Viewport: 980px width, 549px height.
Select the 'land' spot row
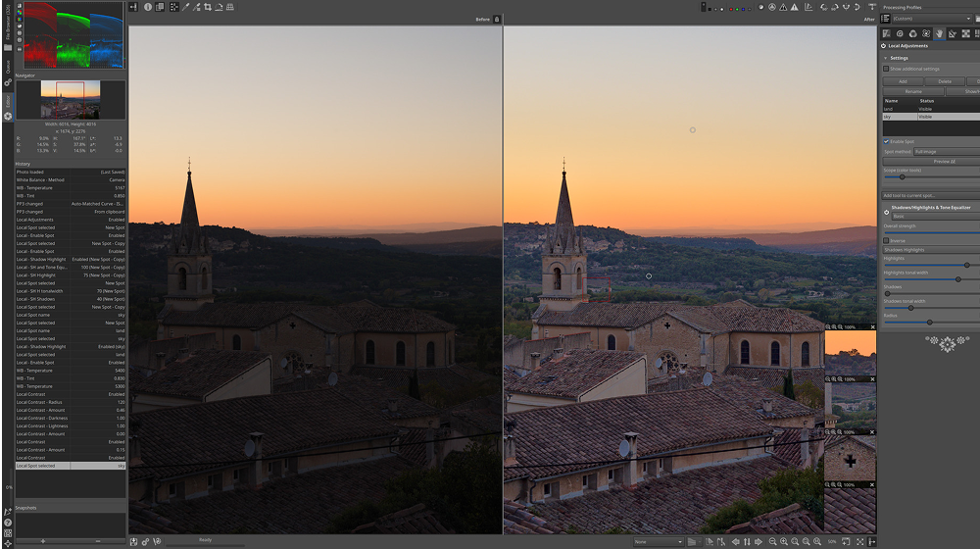931,109
